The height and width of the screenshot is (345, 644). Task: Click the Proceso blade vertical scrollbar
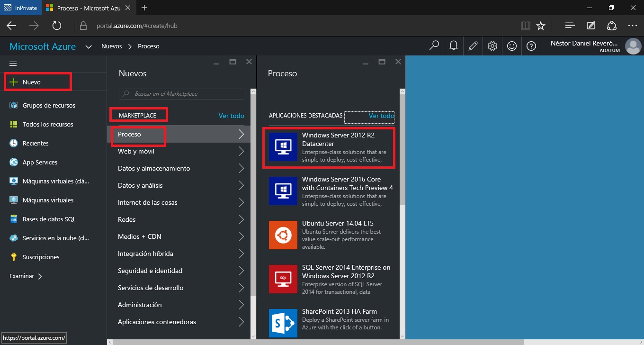click(x=402, y=147)
